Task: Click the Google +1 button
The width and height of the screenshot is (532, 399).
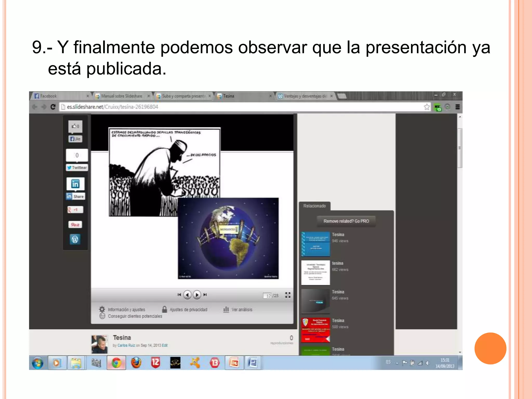Action: click(75, 210)
